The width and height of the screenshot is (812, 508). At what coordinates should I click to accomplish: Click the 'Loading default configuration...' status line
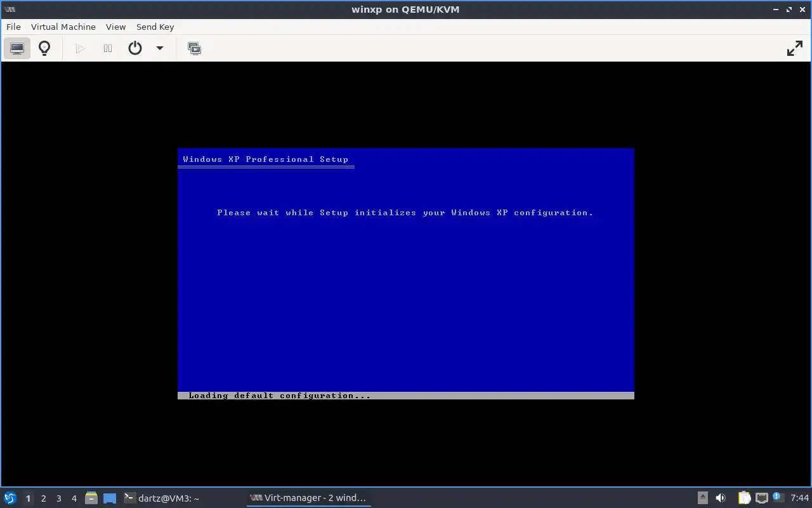pos(279,396)
